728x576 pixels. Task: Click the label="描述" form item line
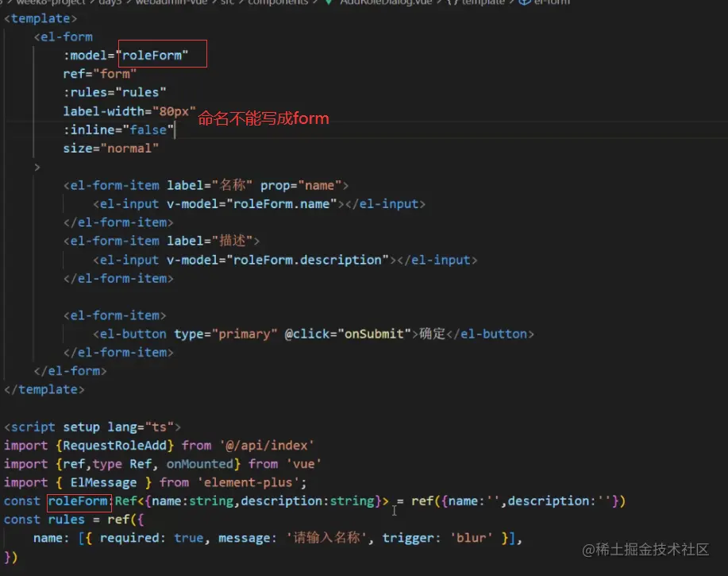[x=162, y=241]
